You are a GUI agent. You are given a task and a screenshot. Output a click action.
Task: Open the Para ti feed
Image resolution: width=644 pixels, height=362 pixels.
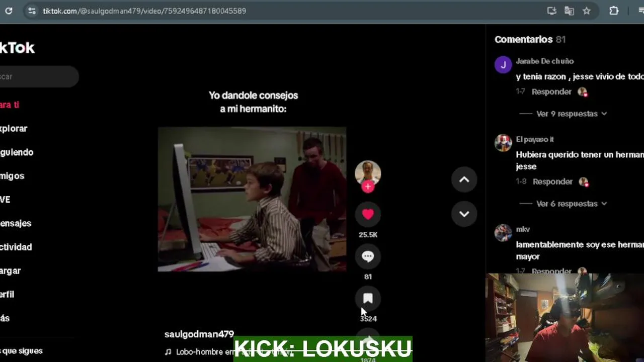coord(10,105)
